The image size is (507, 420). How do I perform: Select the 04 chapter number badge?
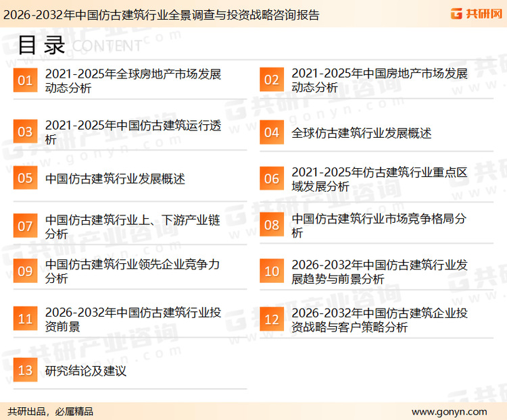272,132
